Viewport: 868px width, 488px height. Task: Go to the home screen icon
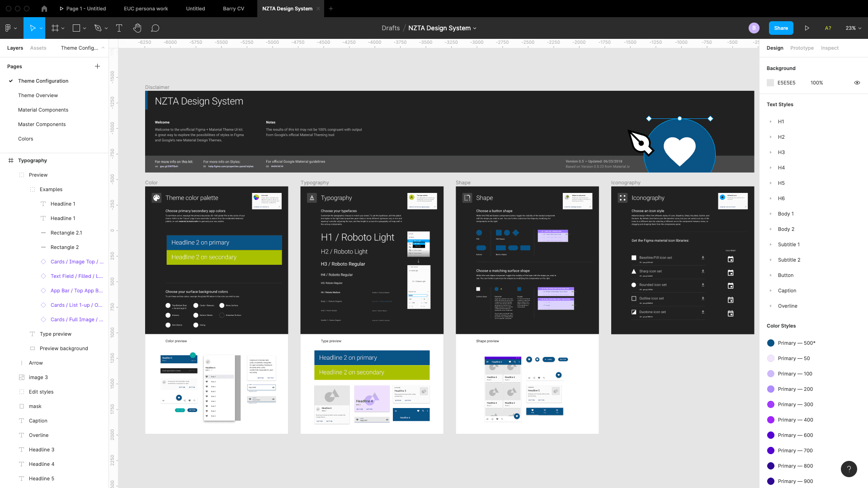(44, 9)
